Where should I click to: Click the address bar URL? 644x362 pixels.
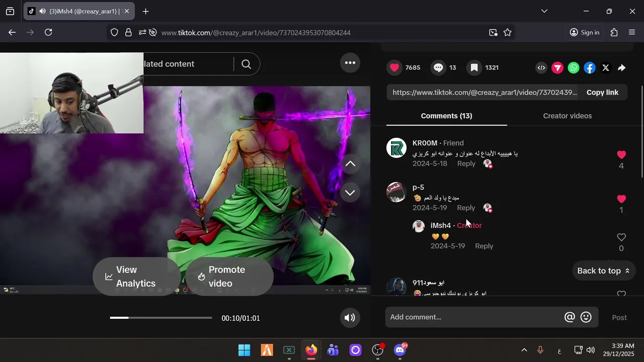pos(256,33)
